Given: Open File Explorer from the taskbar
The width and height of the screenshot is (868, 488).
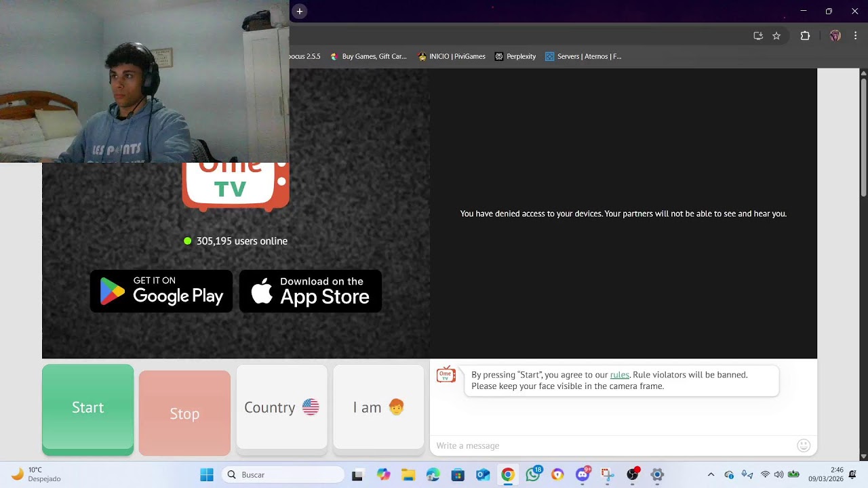Looking at the screenshot, I should (408, 474).
